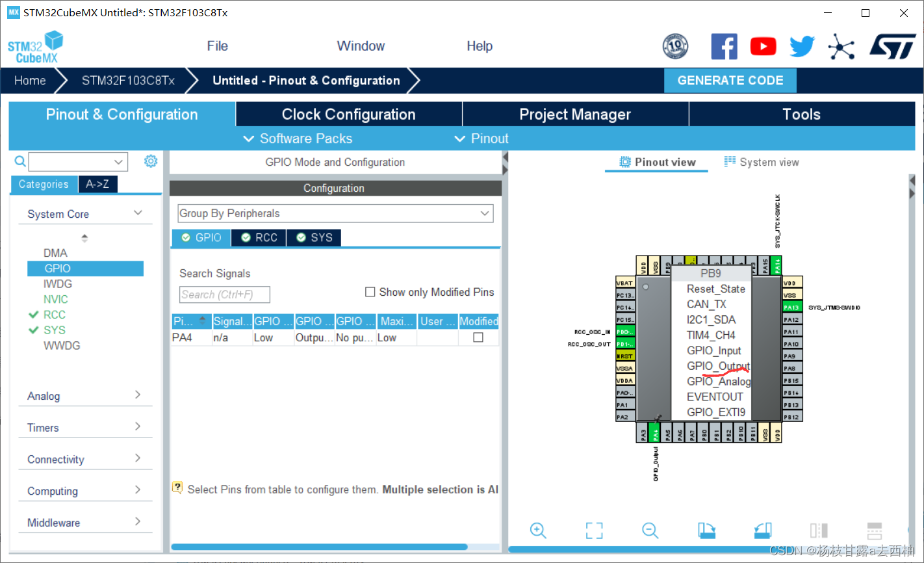924x563 pixels.
Task: Open the Pinout dropdown menu
Action: [481, 138]
